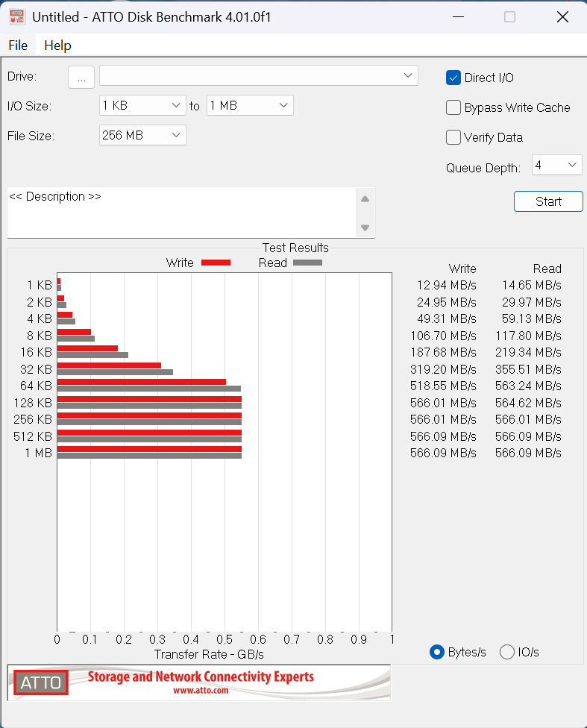Click the 128 KB row label
587x728 pixels.
click(x=33, y=403)
